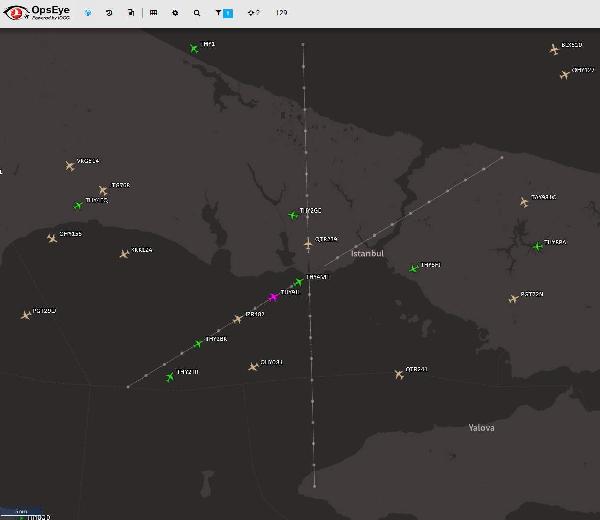Click the export icon before the divider

click(131, 13)
